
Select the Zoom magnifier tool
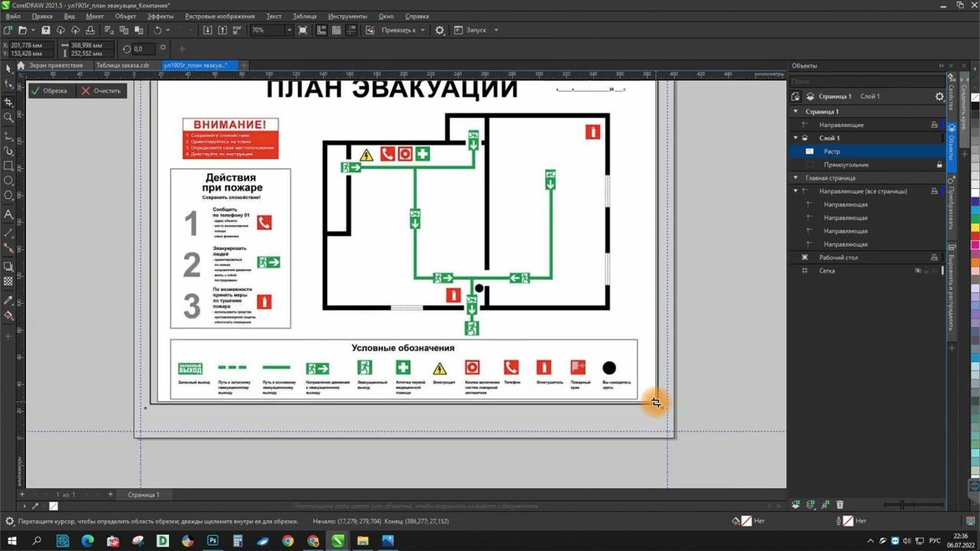8,118
